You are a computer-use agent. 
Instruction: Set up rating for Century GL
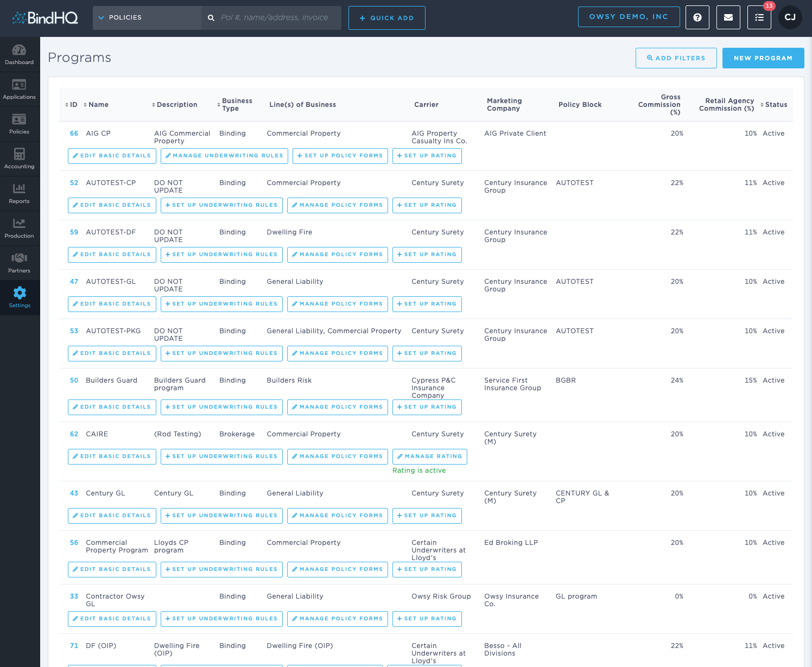427,516
